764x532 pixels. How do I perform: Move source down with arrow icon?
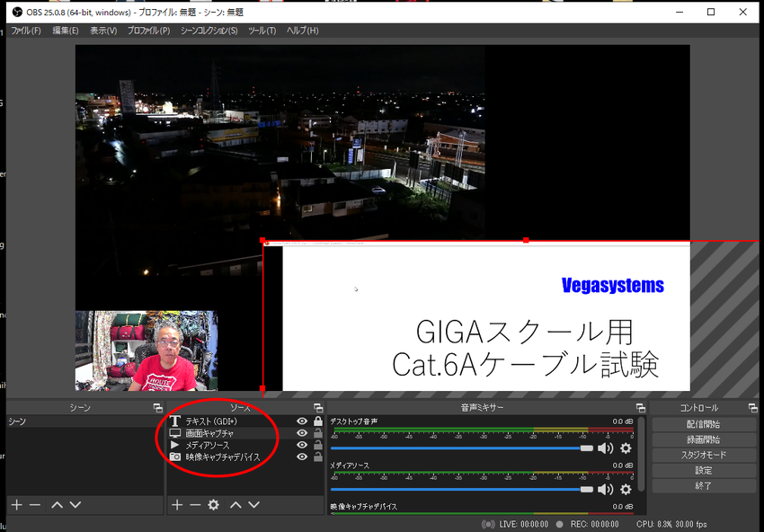point(253,505)
